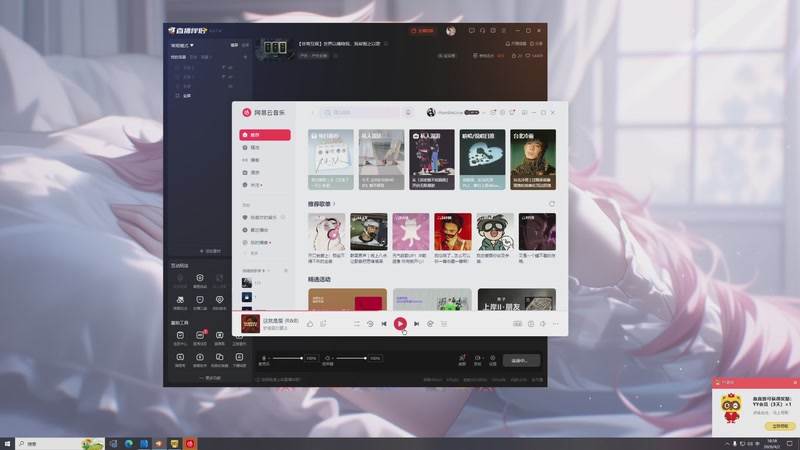Viewport: 800px width, 450px height.
Task: Skip to the previous track
Action: 384,324
